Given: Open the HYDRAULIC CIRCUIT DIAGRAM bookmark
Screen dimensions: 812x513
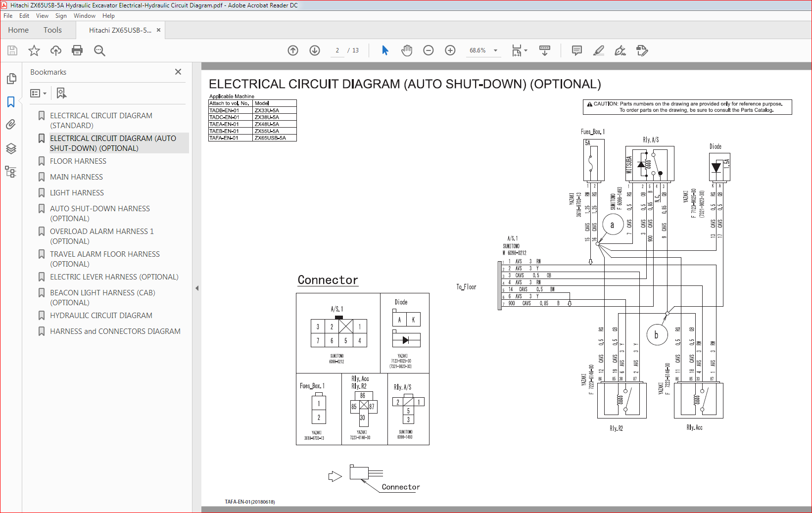Looking at the screenshot, I should pos(101,316).
